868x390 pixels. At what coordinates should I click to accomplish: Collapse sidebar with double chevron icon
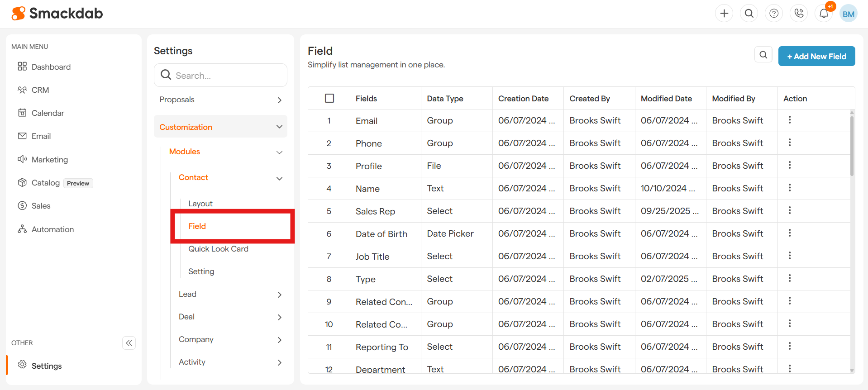point(129,343)
